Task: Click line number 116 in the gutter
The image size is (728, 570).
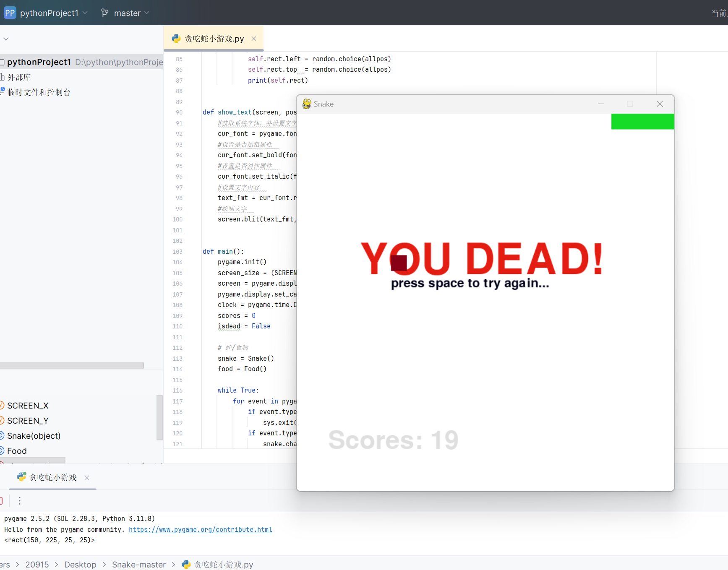Action: (177, 390)
